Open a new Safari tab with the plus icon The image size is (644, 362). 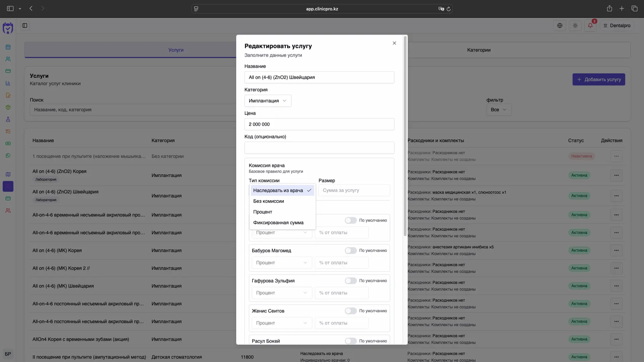[x=622, y=9]
